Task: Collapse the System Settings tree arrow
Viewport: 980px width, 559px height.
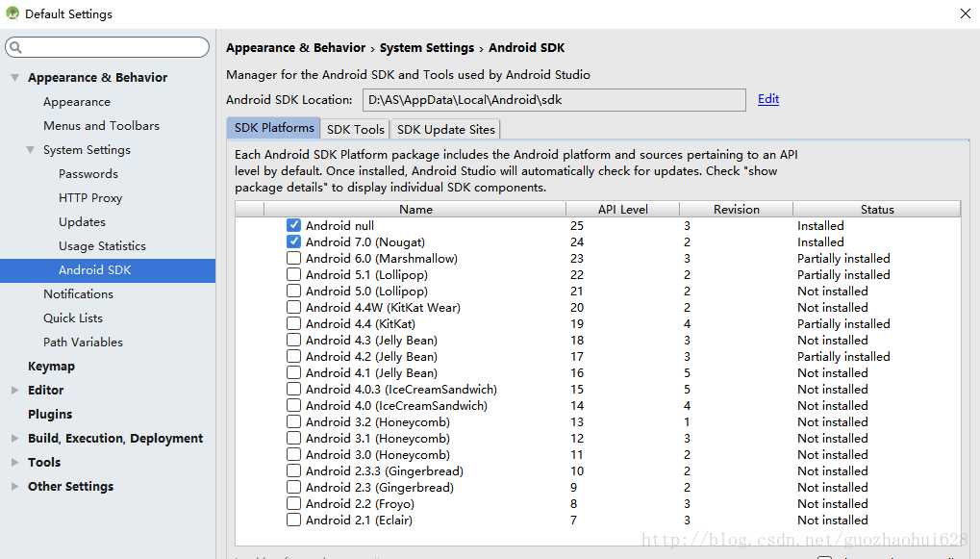Action: point(30,149)
